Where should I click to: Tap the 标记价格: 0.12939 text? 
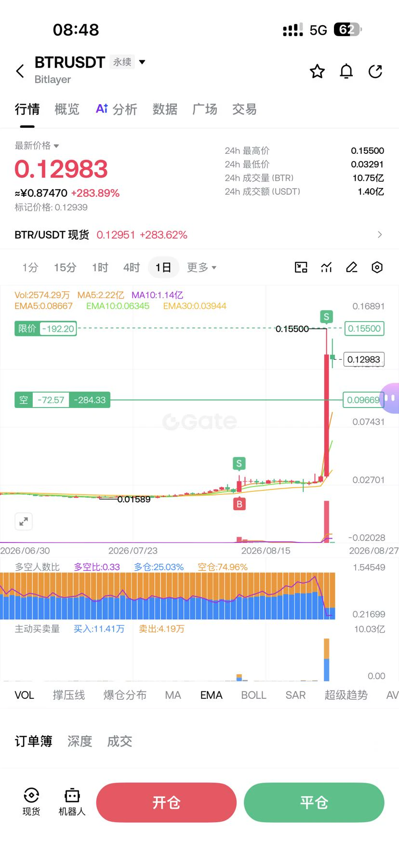pyautogui.click(x=51, y=207)
